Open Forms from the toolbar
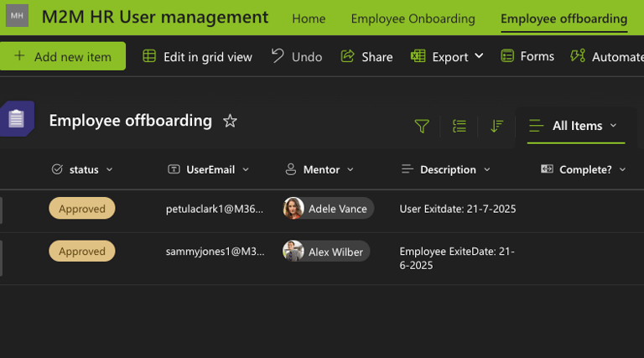 click(527, 56)
